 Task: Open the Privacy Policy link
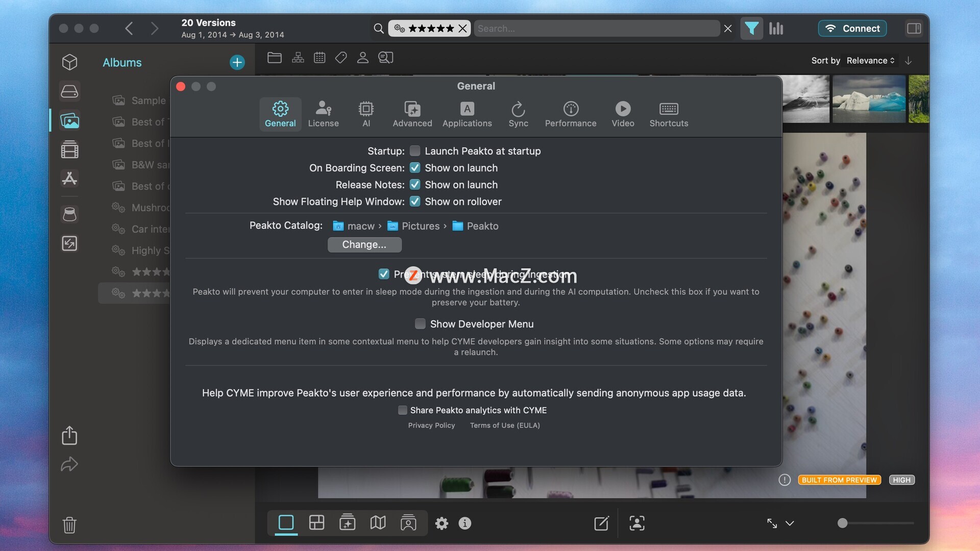coord(431,425)
